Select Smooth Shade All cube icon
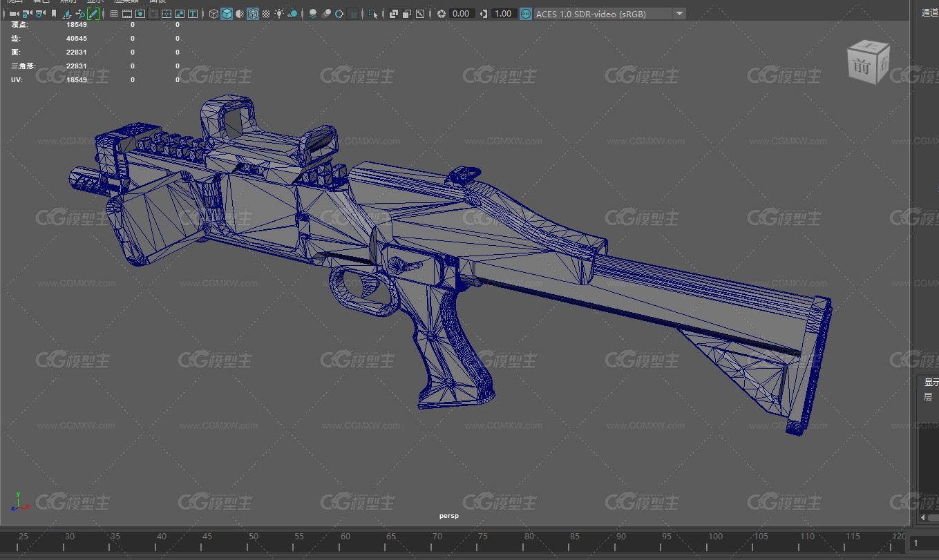Viewport: 939px width, 560px height. click(x=227, y=14)
